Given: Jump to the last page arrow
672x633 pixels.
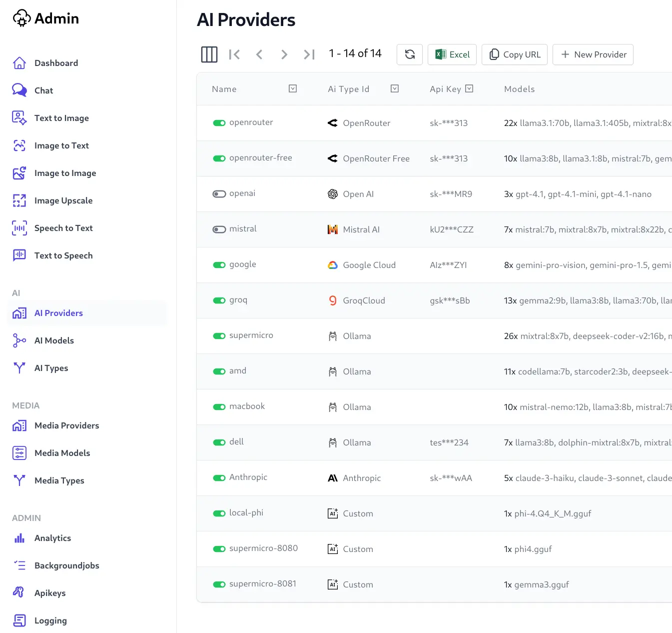Looking at the screenshot, I should click(309, 54).
